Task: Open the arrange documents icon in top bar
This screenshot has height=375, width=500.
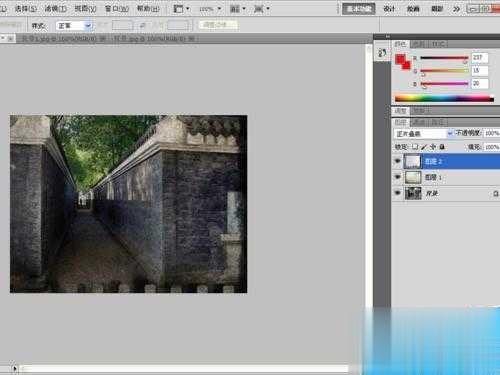Action: 238,9
